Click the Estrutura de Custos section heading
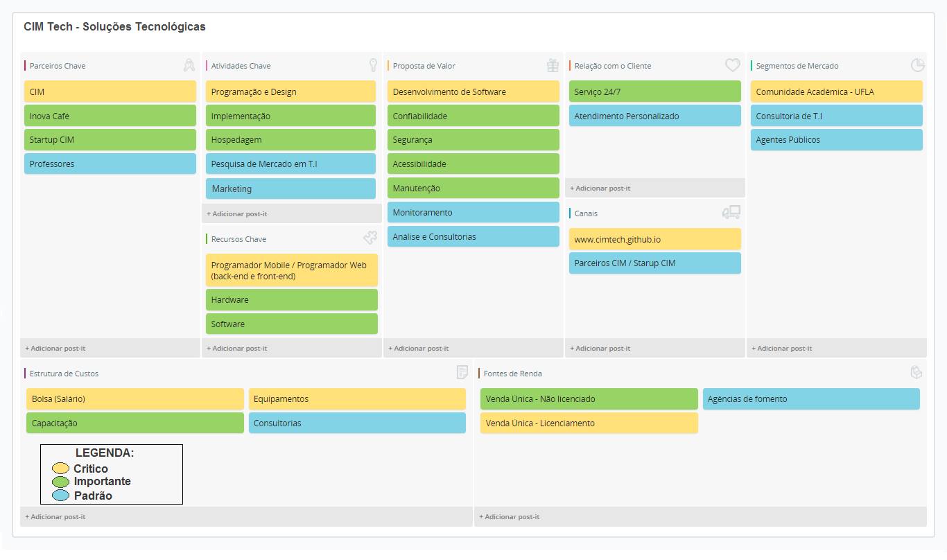This screenshot has width=947, height=560. [64, 374]
